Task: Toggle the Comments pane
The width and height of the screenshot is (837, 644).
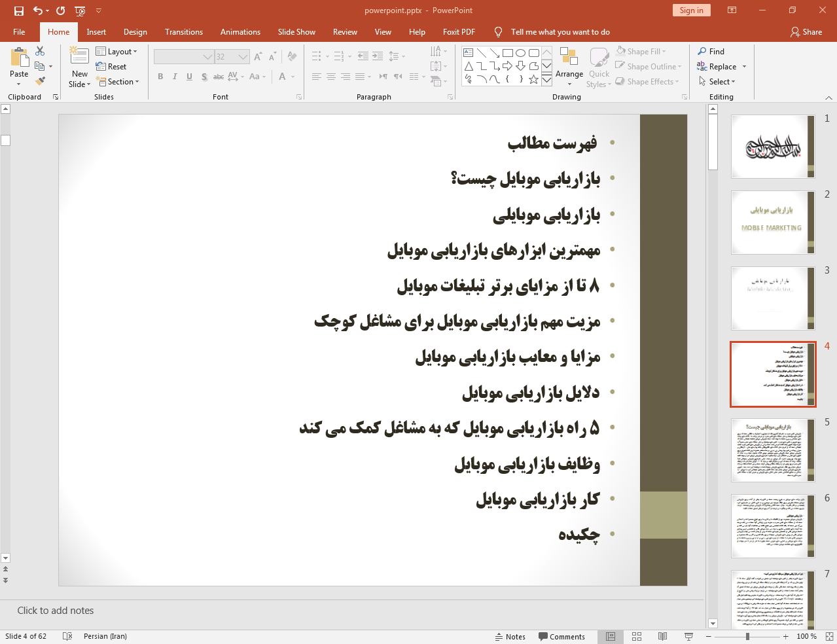Action: tap(561, 637)
